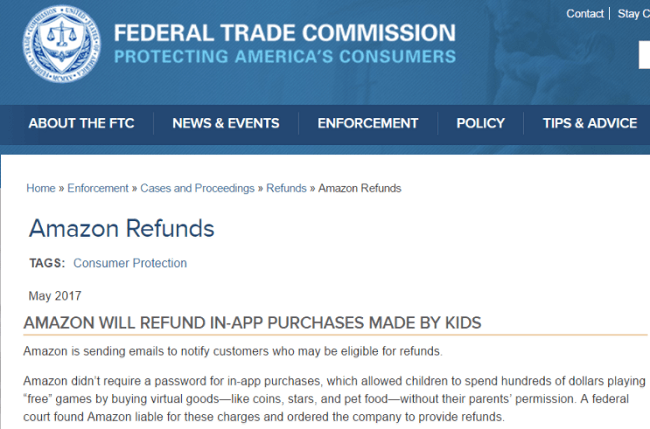The height and width of the screenshot is (429, 650).
Task: Click the Amazon Refunds page heading
Action: (121, 228)
